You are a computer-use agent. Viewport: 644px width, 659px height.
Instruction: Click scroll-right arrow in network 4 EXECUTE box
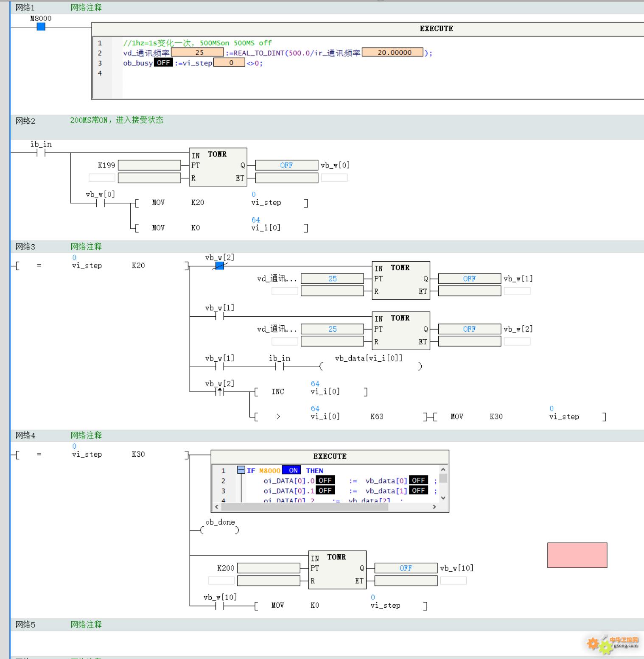pos(434,507)
